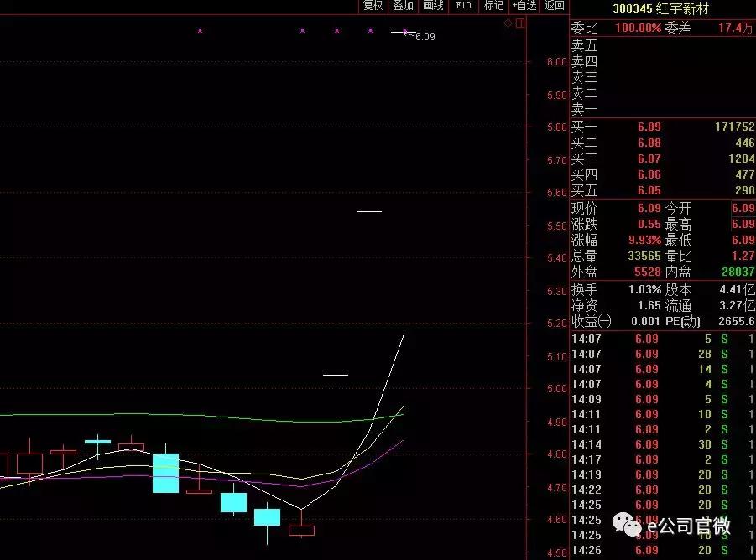Click the 返回 back button
The height and width of the screenshot is (560, 756).
[x=554, y=5]
